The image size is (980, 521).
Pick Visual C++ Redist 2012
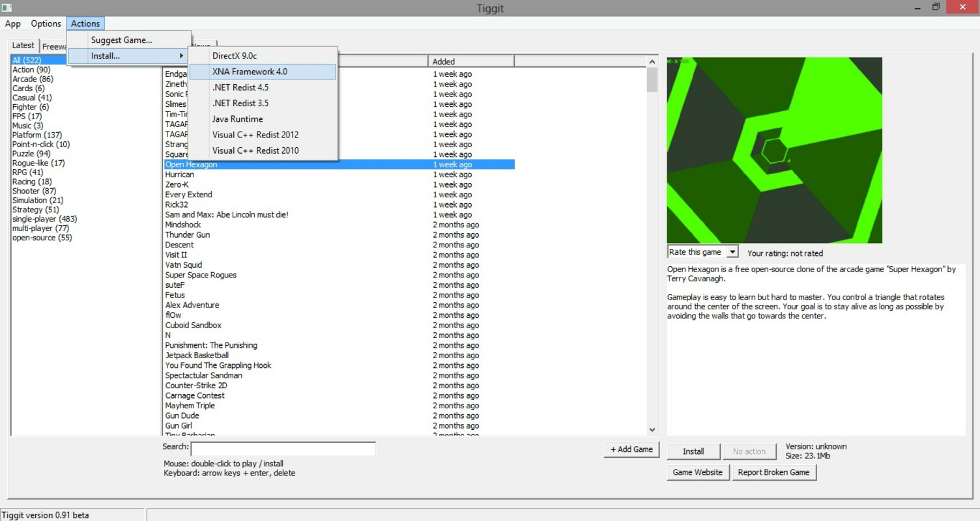(x=263, y=135)
